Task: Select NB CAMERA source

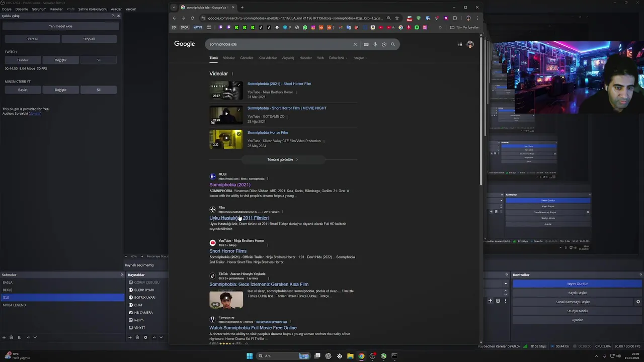Action: (x=143, y=313)
